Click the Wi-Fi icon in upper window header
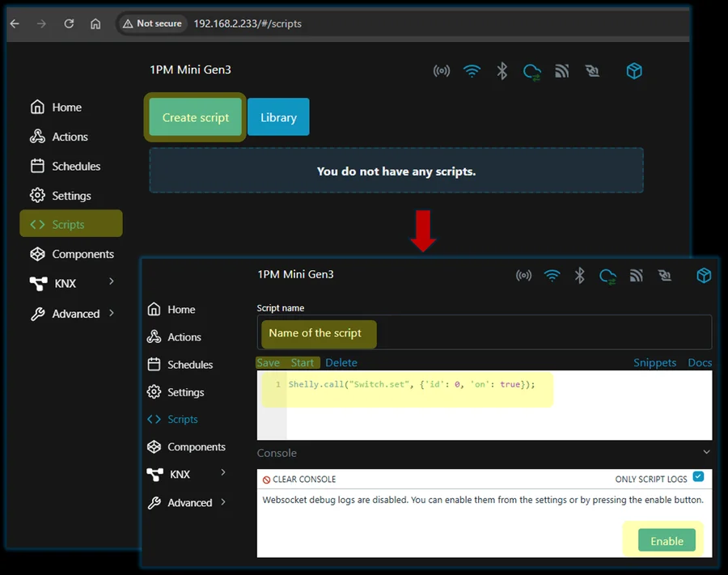728x575 pixels. pyautogui.click(x=472, y=71)
